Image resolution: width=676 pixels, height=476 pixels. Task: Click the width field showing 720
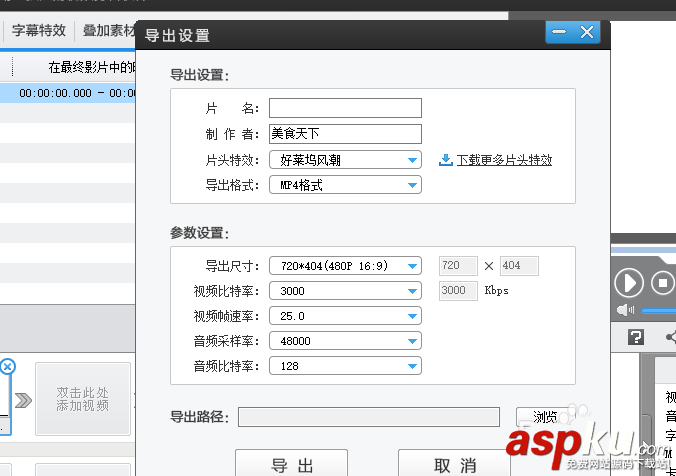(458, 266)
